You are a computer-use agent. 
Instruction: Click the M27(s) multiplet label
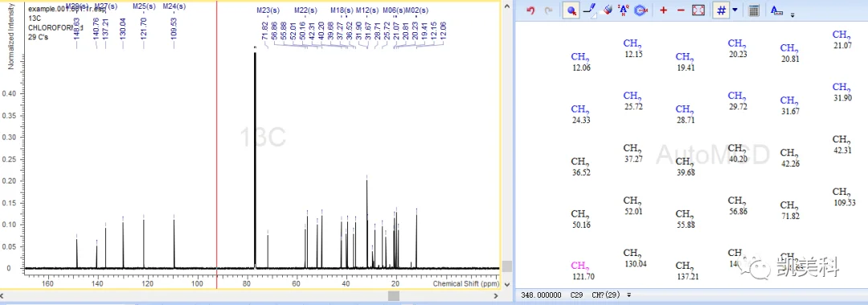coord(106,6)
